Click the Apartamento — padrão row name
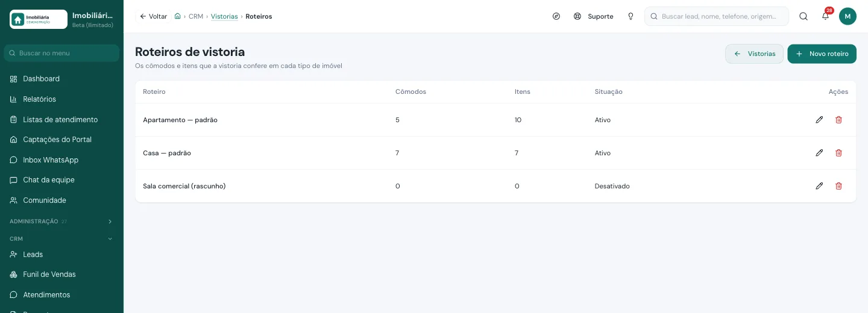This screenshot has height=313, width=868. (180, 120)
